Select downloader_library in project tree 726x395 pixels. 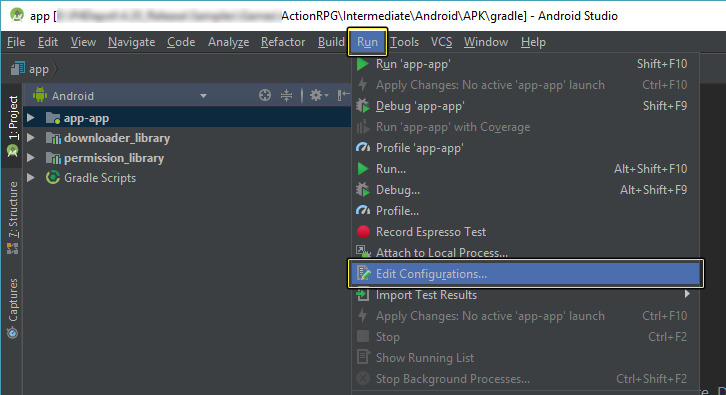pyautogui.click(x=117, y=138)
